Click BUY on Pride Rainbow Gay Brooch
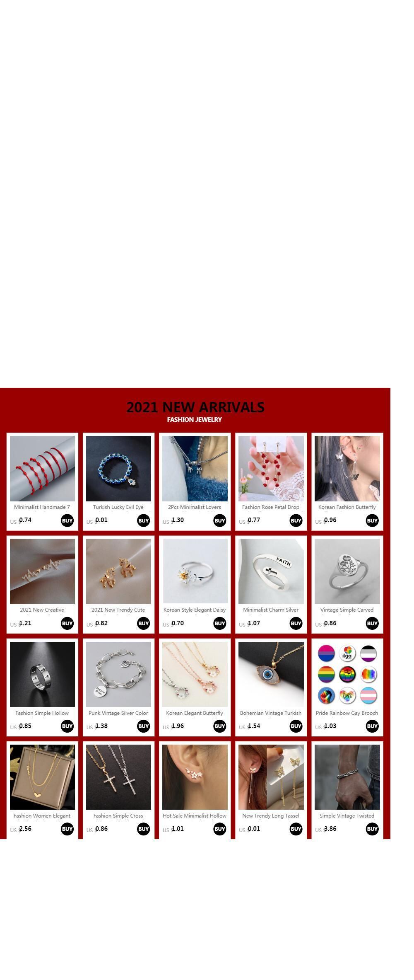Screen dimensions: 414x980 [x=372, y=726]
